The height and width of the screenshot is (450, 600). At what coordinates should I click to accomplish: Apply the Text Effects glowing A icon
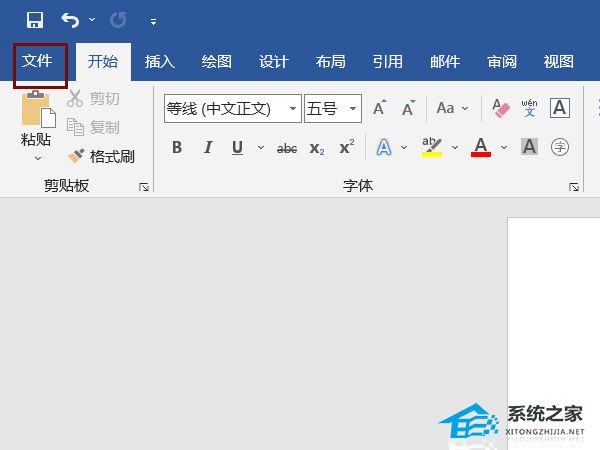click(x=384, y=147)
